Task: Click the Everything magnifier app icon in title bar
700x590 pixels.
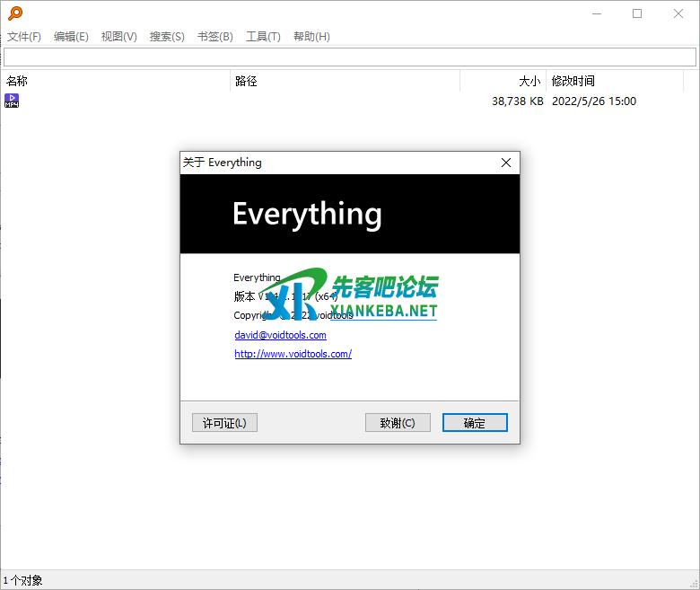Action: coord(14,13)
